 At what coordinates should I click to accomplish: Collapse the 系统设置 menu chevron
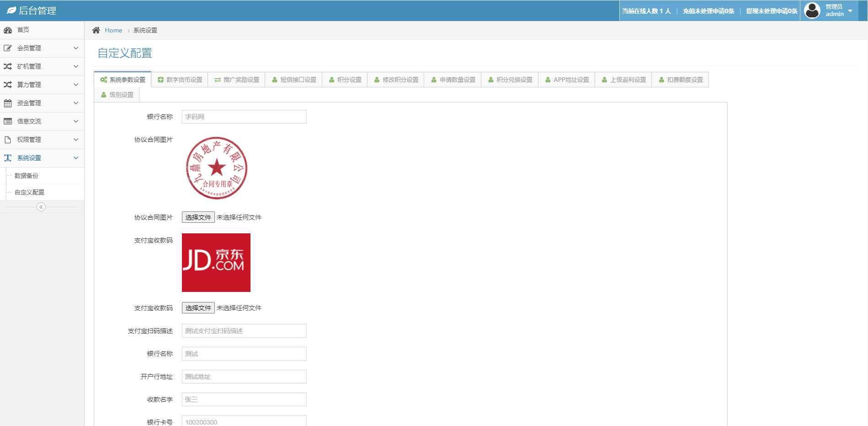[76, 158]
